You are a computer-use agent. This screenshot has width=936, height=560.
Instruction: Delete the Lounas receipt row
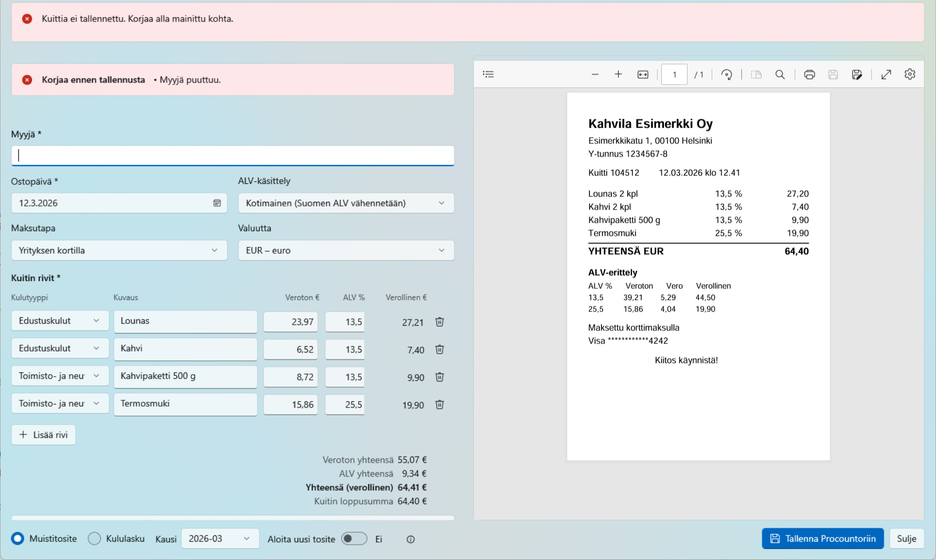[x=440, y=322]
